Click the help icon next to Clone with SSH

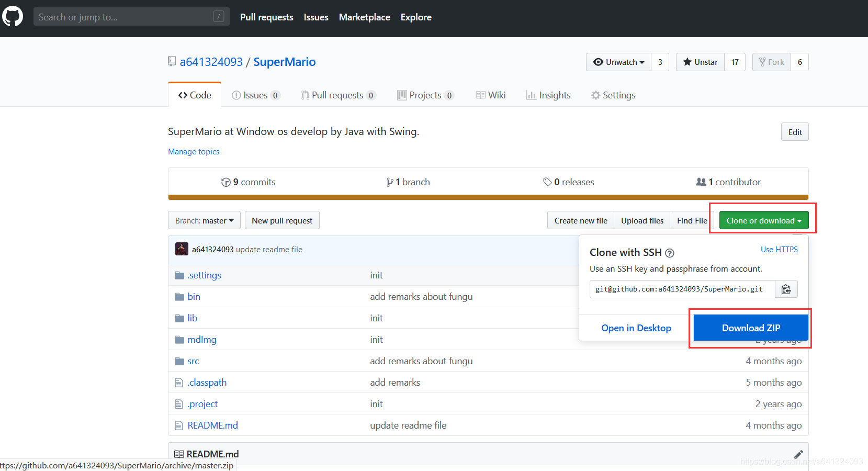(x=670, y=253)
